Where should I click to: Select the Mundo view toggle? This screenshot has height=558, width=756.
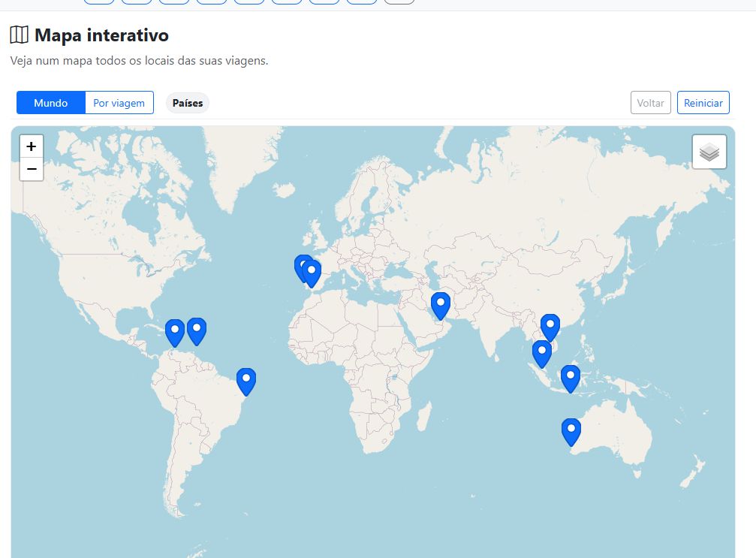click(x=50, y=103)
